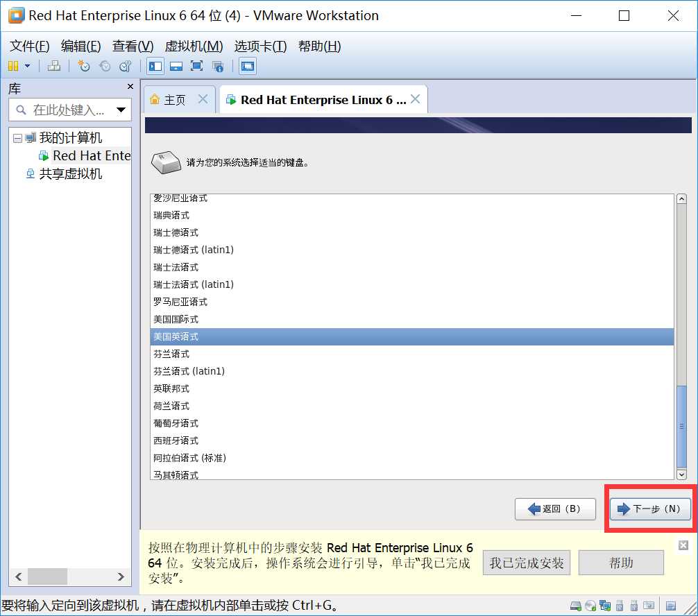Click the hard disk status icon
This screenshot has width=698, height=616.
[x=576, y=606]
